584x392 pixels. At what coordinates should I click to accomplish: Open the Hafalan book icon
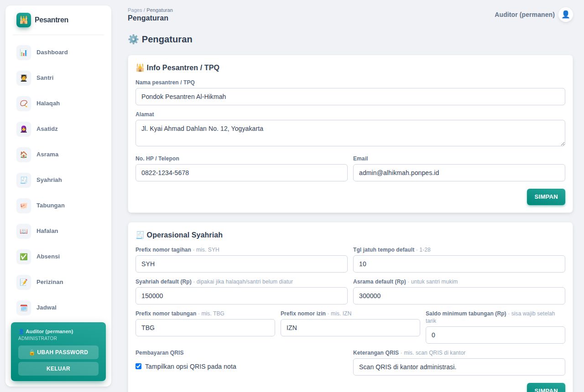24,231
